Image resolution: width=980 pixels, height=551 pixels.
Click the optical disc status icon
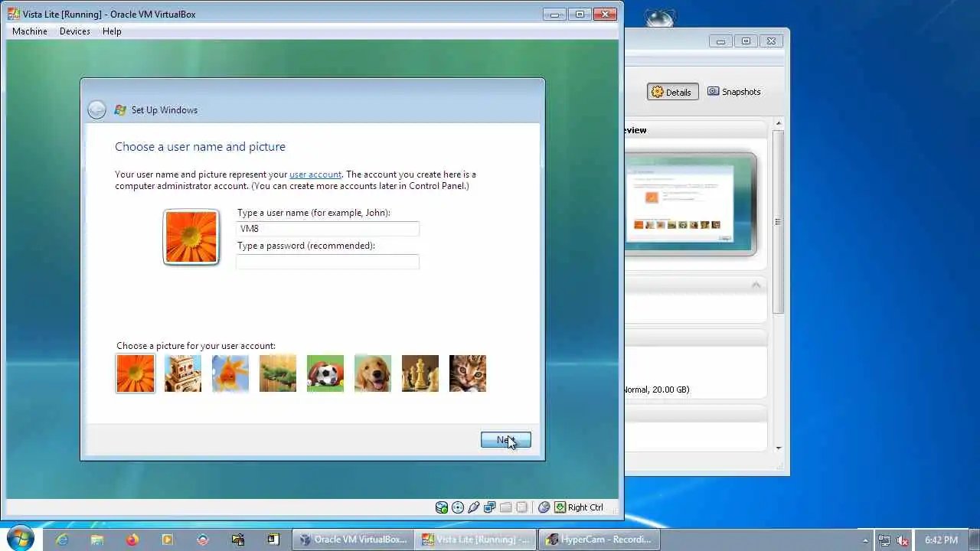tap(458, 507)
